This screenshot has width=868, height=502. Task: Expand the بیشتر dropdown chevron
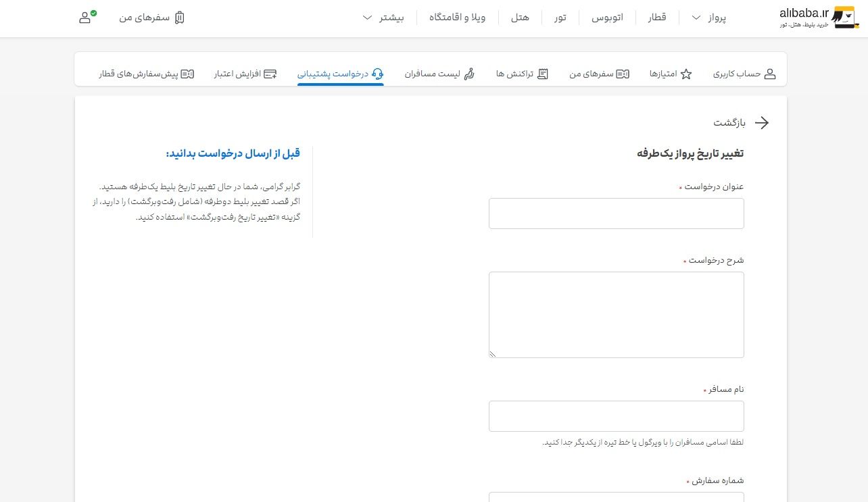[368, 18]
